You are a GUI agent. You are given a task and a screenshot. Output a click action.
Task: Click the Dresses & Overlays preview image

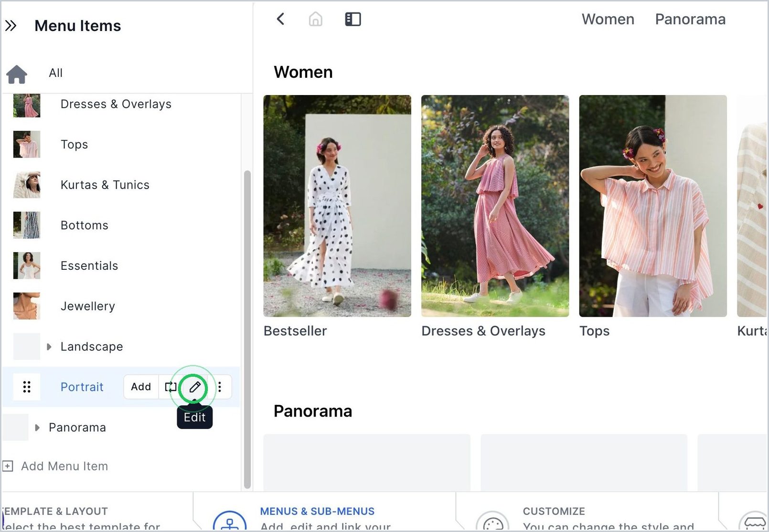[x=495, y=206]
